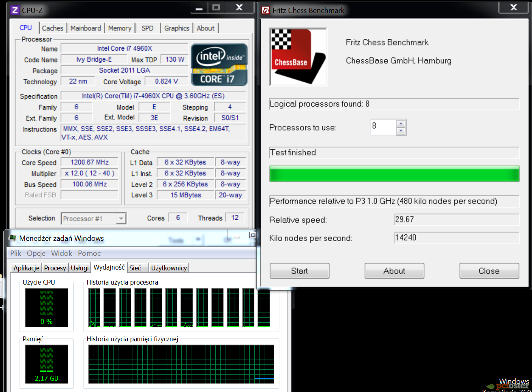Select the CPU tab in CPU-Z
Viewport: 532px width, 392px height.
pyautogui.click(x=26, y=28)
